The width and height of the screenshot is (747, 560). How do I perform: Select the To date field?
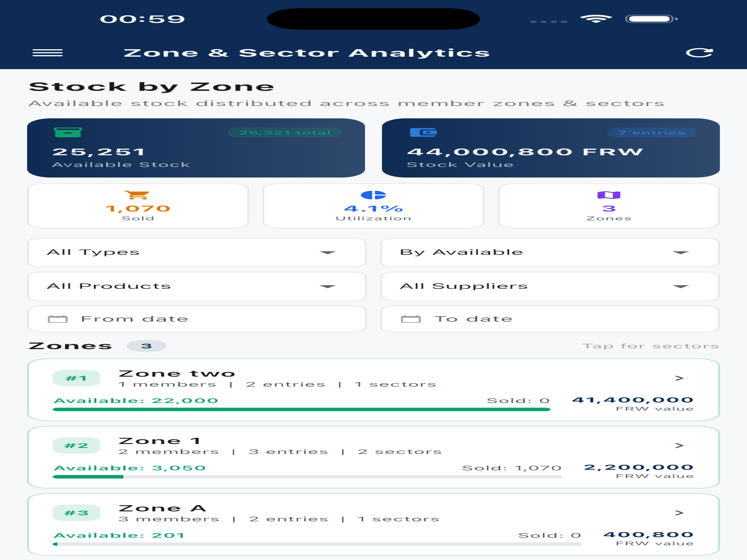coord(550,319)
